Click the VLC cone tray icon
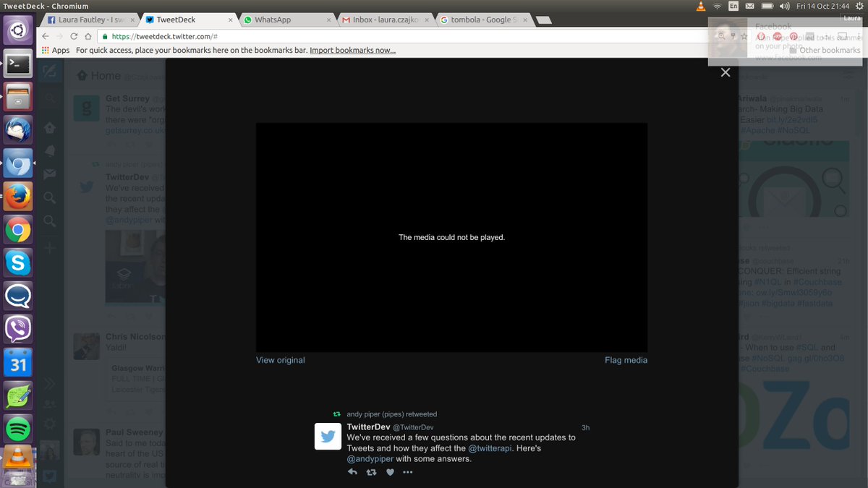Image resolution: width=868 pixels, height=488 pixels. pyautogui.click(x=700, y=6)
